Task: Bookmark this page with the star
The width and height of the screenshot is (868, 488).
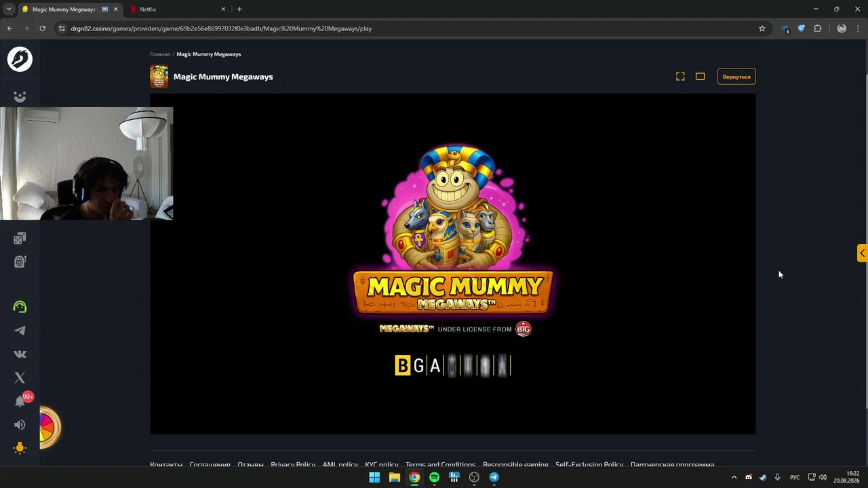Action: tap(762, 28)
